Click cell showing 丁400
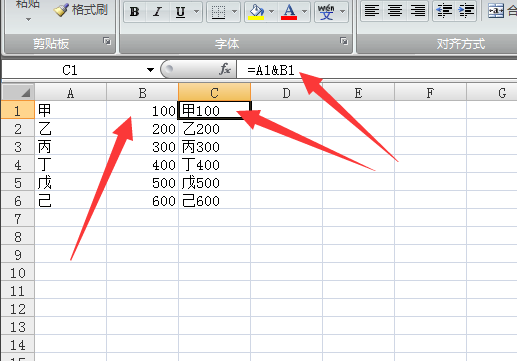This screenshot has width=517, height=361. click(x=214, y=164)
